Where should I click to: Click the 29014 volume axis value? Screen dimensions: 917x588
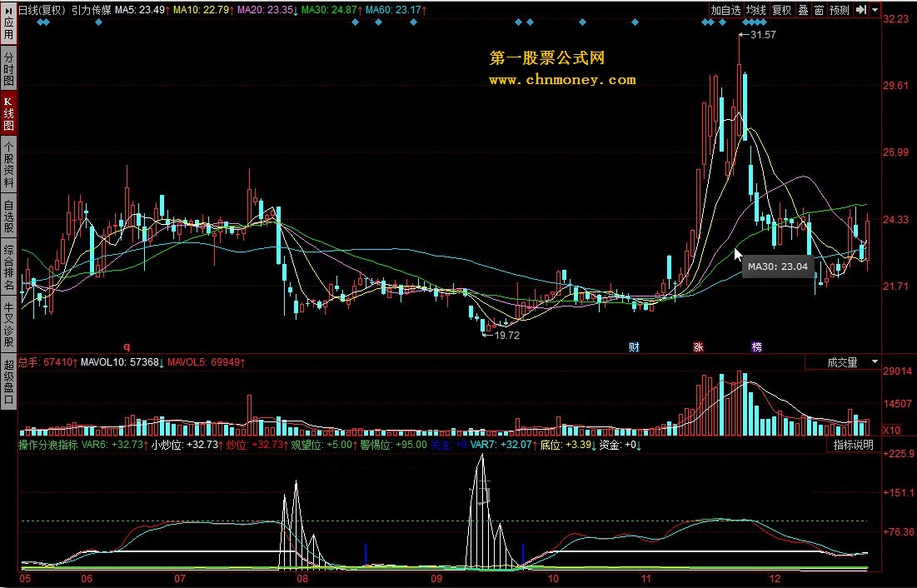[x=896, y=371]
